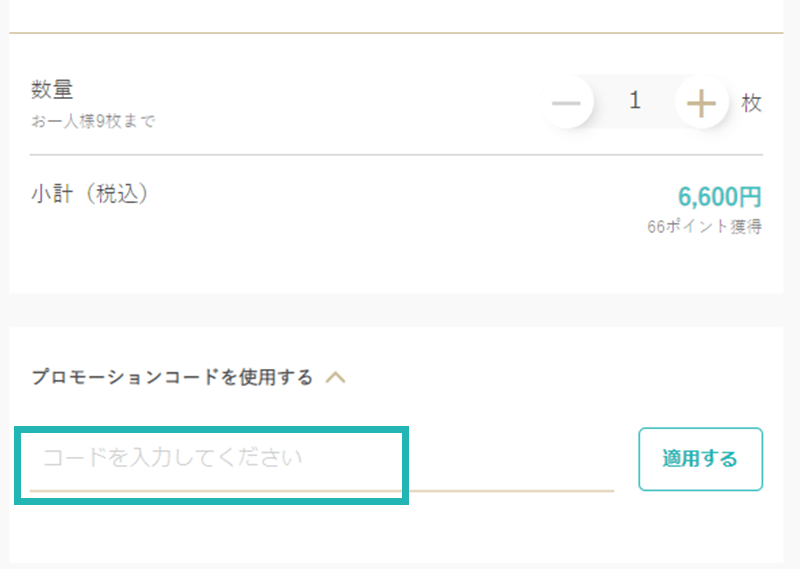Click the プロモーションコードを使用する label
This screenshot has height=569, width=800.
pos(172,378)
